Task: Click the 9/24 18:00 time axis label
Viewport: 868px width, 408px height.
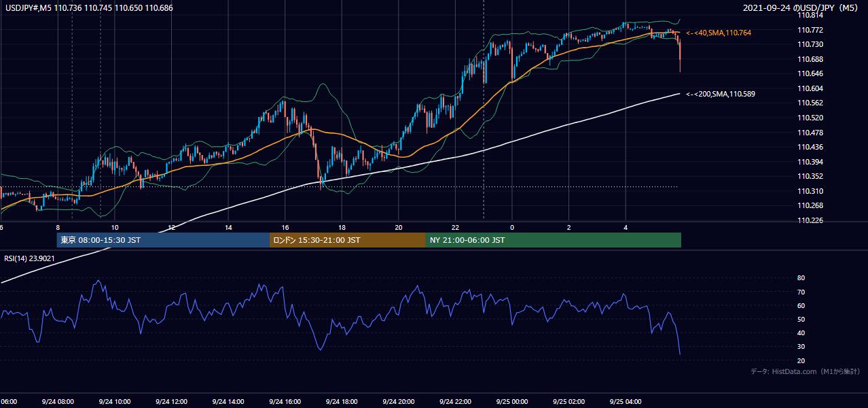Action: click(342, 402)
